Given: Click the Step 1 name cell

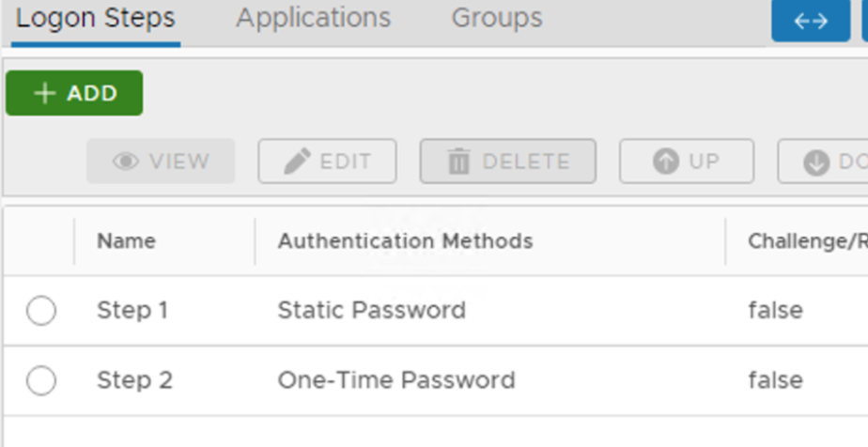Looking at the screenshot, I should (x=132, y=310).
